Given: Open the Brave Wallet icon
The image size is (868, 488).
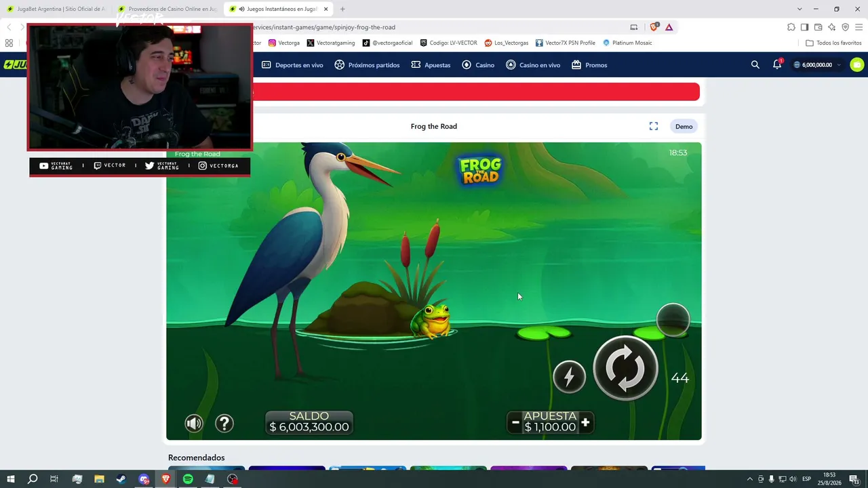Looking at the screenshot, I should [818, 27].
